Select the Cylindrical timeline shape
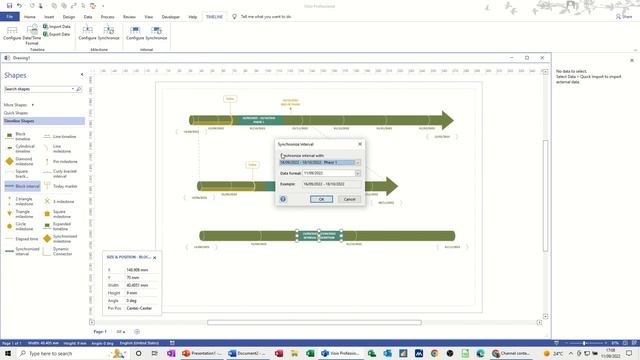Screen dimensions: 640x360 pos(20,149)
